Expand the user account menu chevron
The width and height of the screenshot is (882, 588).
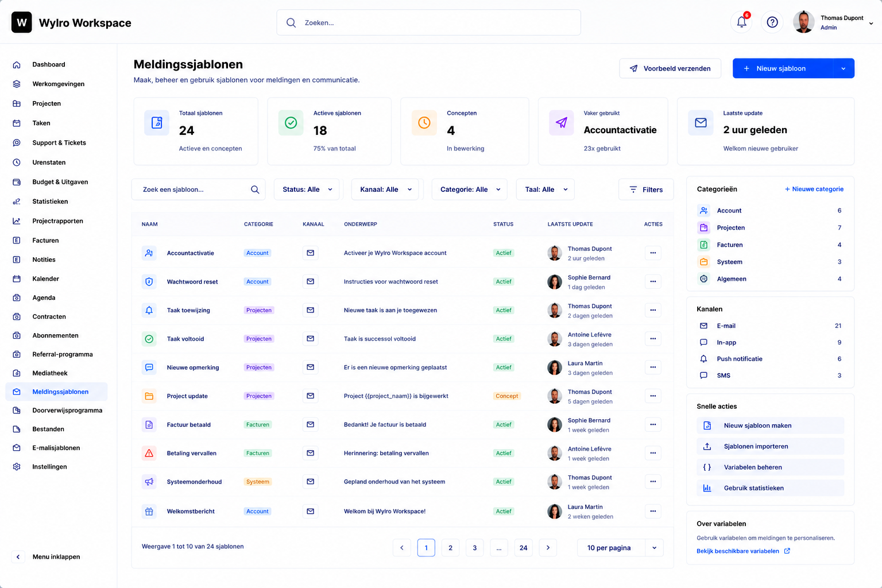[x=871, y=24]
